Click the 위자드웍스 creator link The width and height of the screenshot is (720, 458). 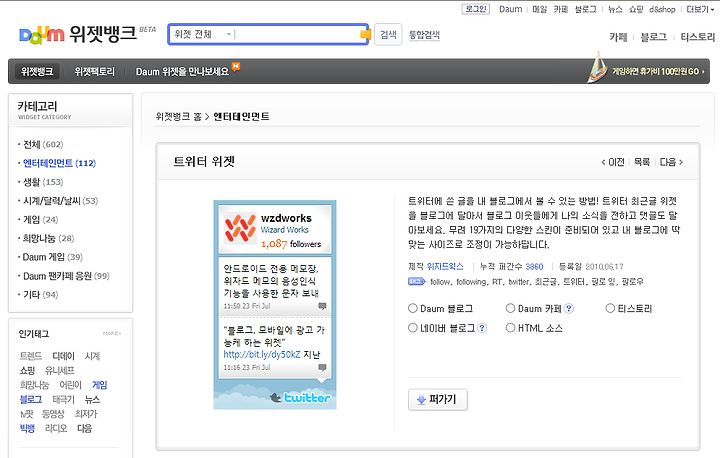pos(445,266)
